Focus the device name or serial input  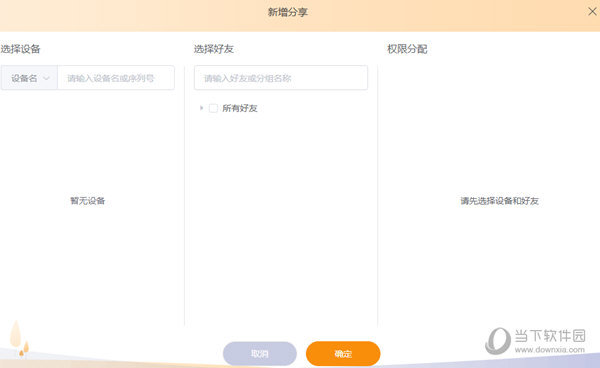coord(116,78)
